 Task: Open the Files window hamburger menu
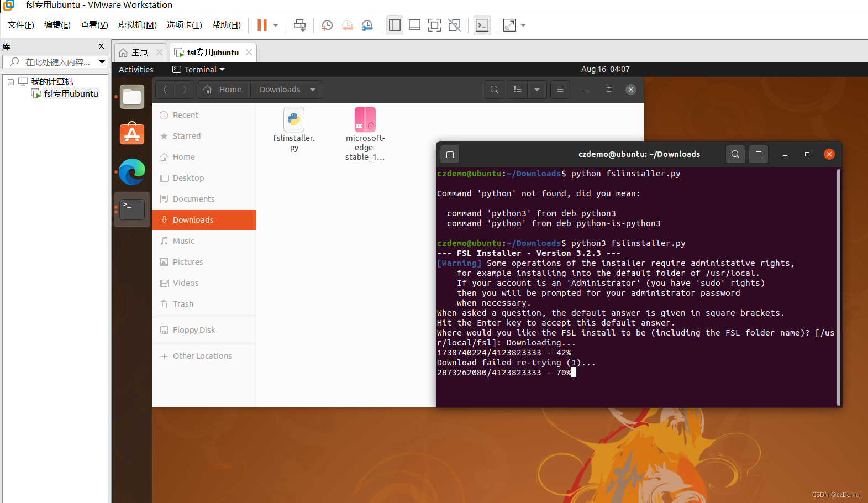pyautogui.click(x=560, y=90)
